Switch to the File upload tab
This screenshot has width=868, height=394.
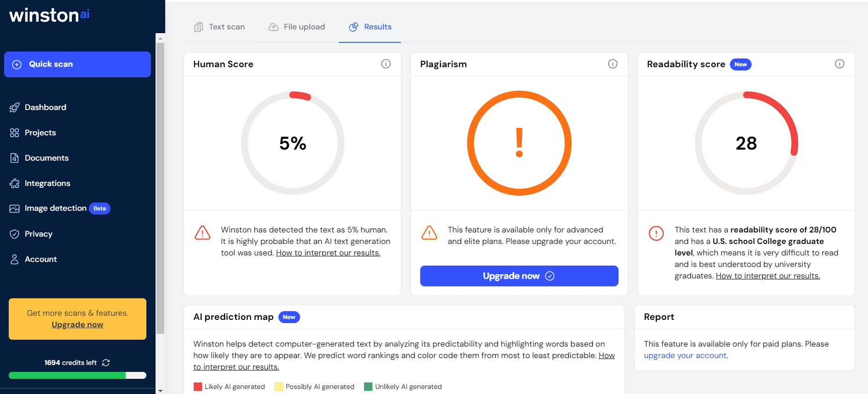[297, 27]
